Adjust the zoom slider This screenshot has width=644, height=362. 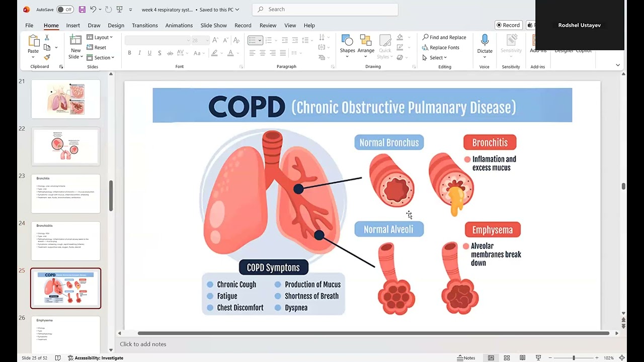pyautogui.click(x=574, y=358)
